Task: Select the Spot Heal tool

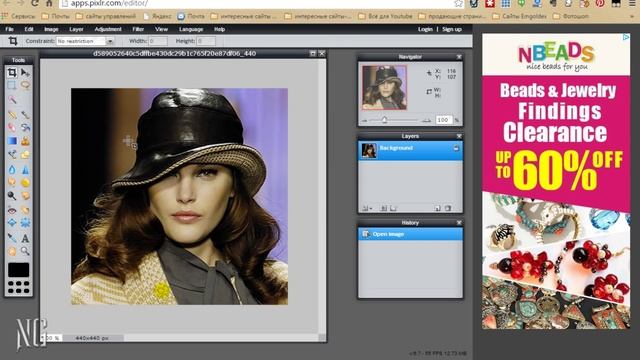Action: pos(25,210)
